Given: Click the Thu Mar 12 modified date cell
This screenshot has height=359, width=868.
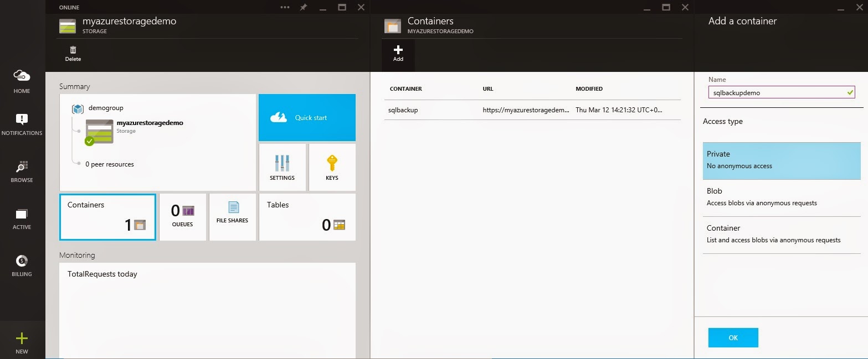Looking at the screenshot, I should [619, 110].
